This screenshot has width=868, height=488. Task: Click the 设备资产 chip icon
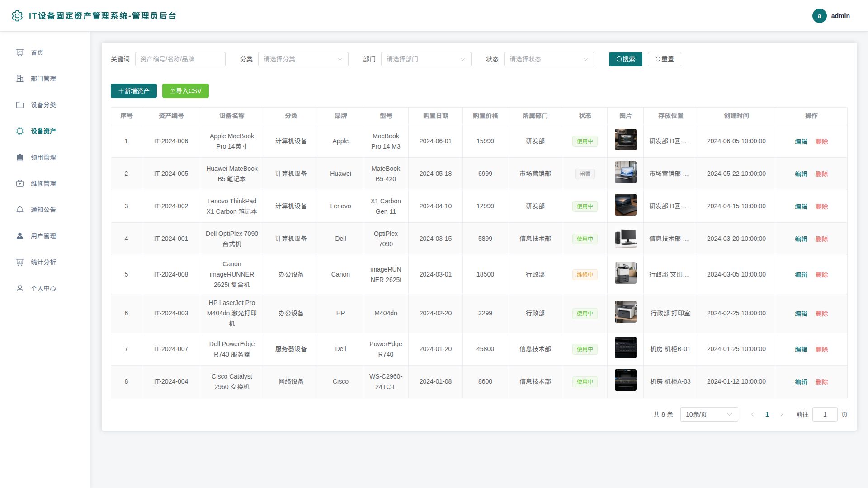[20, 131]
